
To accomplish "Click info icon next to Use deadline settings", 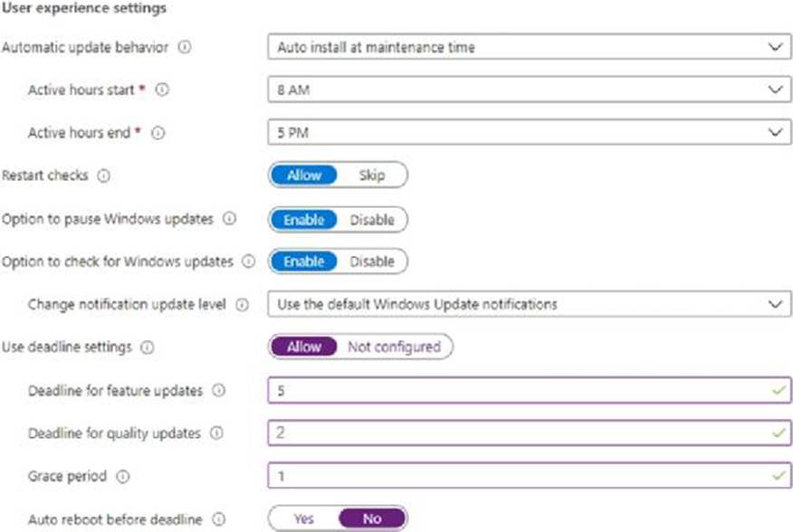I will (148, 347).
